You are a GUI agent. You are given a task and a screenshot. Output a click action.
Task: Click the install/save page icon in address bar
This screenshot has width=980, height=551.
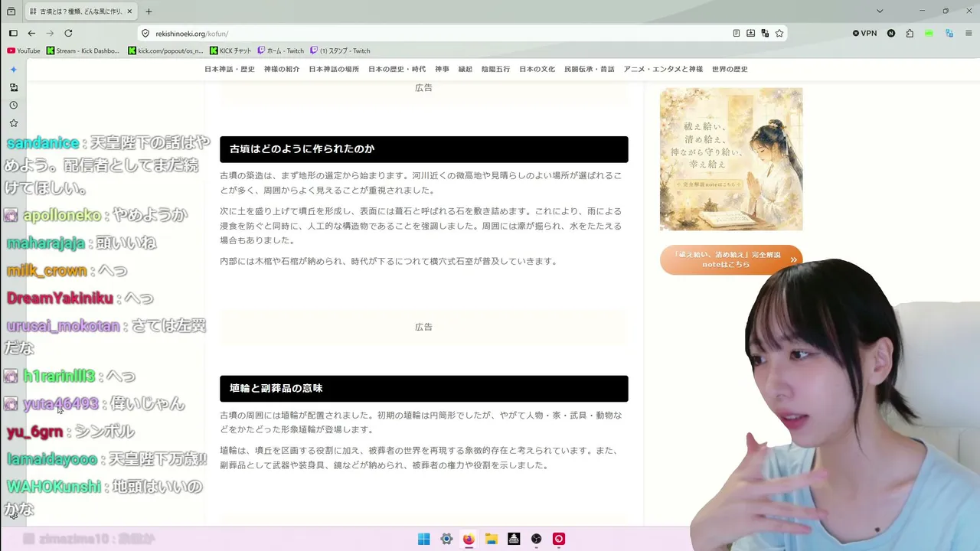coord(750,34)
